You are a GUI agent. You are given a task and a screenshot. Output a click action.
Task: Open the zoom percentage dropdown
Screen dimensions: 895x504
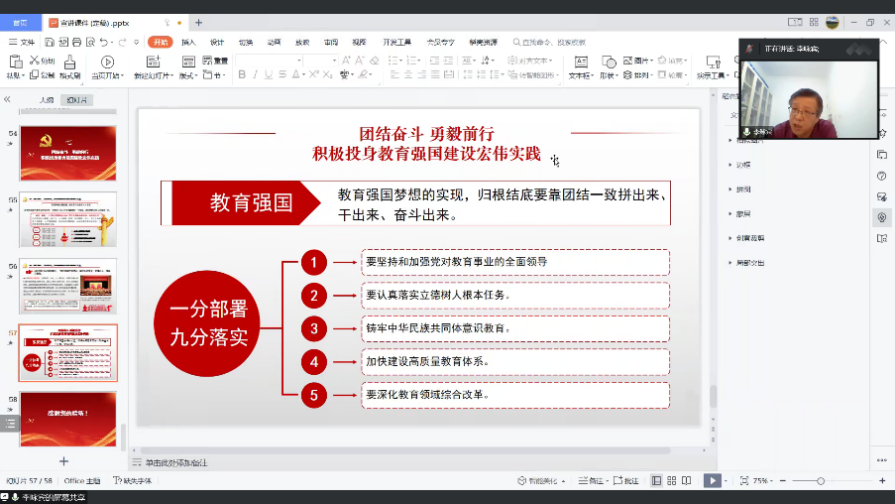(x=764, y=481)
